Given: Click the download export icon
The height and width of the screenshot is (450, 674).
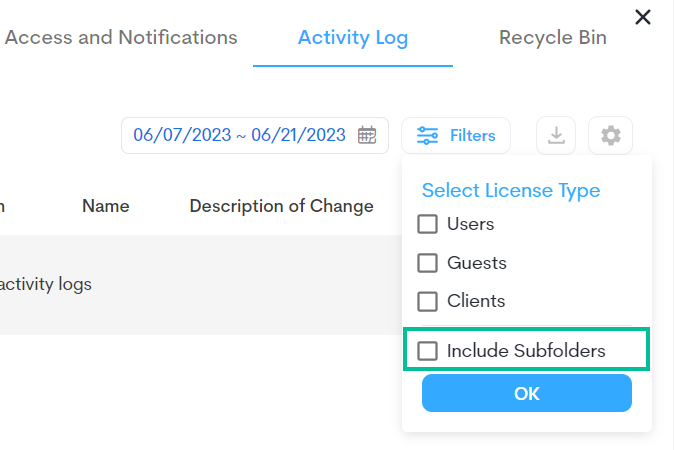Looking at the screenshot, I should tap(556, 136).
